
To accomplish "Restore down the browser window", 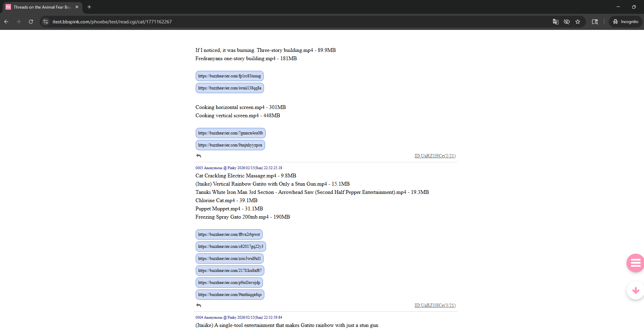I will tap(634, 7).
